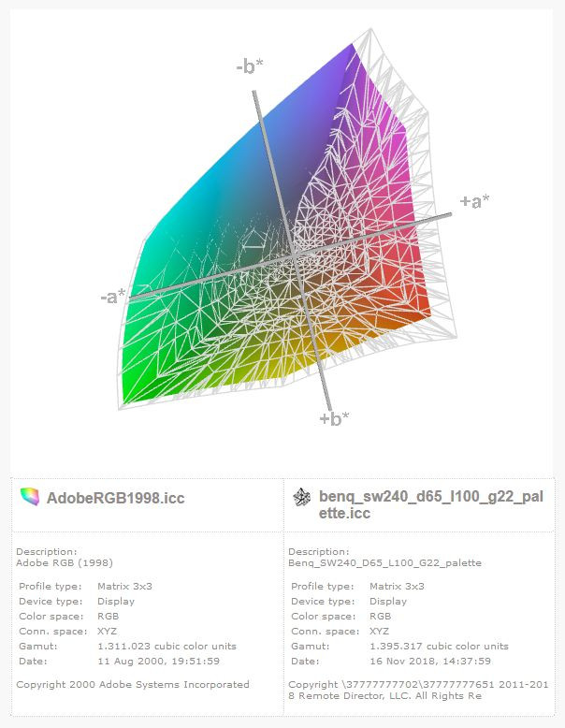The height and width of the screenshot is (728, 565).
Task: Click the gamut plot axis origin
Action: coord(296,254)
